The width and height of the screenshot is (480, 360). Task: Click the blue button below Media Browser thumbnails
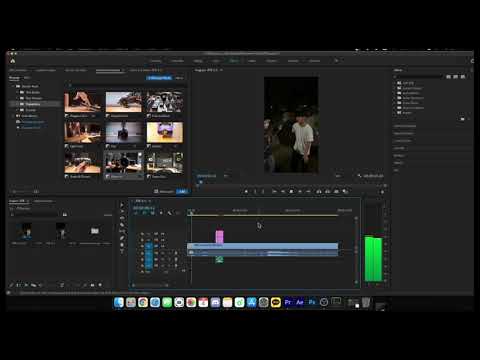pyautogui.click(x=183, y=191)
